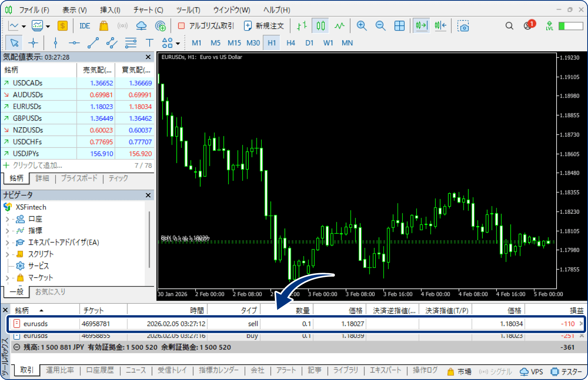Viewport: 588px width, 380px height.
Task: Select the text label tool
Action: pos(149,43)
